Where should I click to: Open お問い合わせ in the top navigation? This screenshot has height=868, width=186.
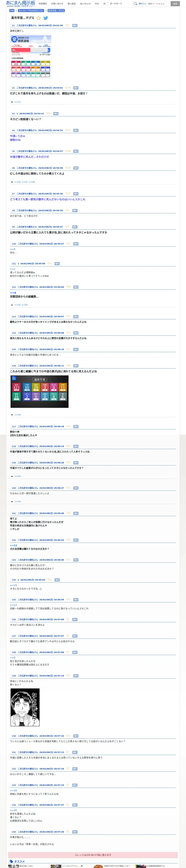pos(57,4)
